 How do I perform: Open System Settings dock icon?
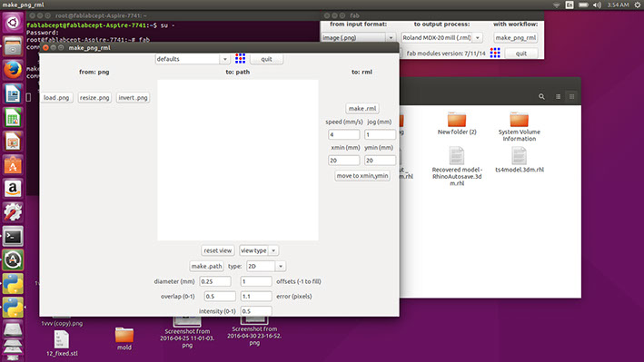coord(13,212)
